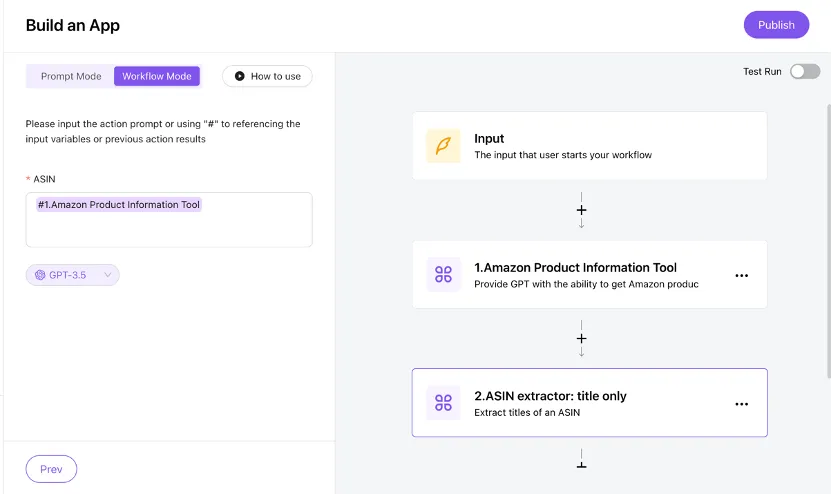Click the ASIN input field
832x494 pixels.
(169, 220)
